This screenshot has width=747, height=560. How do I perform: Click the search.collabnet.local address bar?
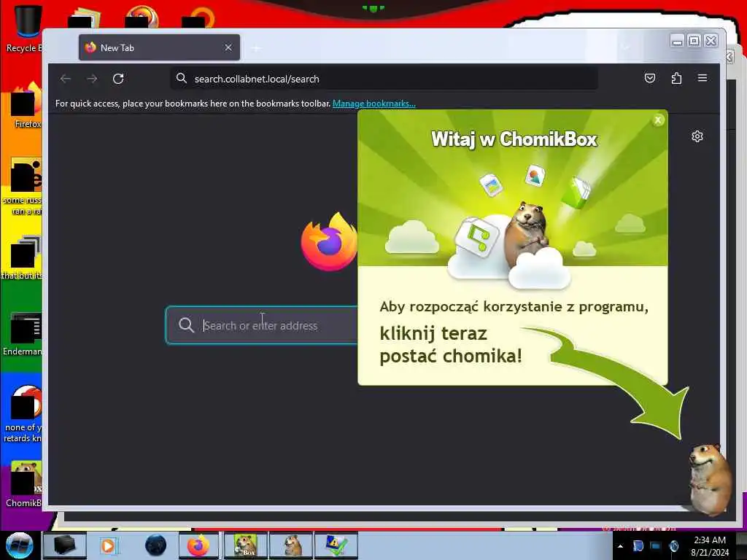pos(384,79)
